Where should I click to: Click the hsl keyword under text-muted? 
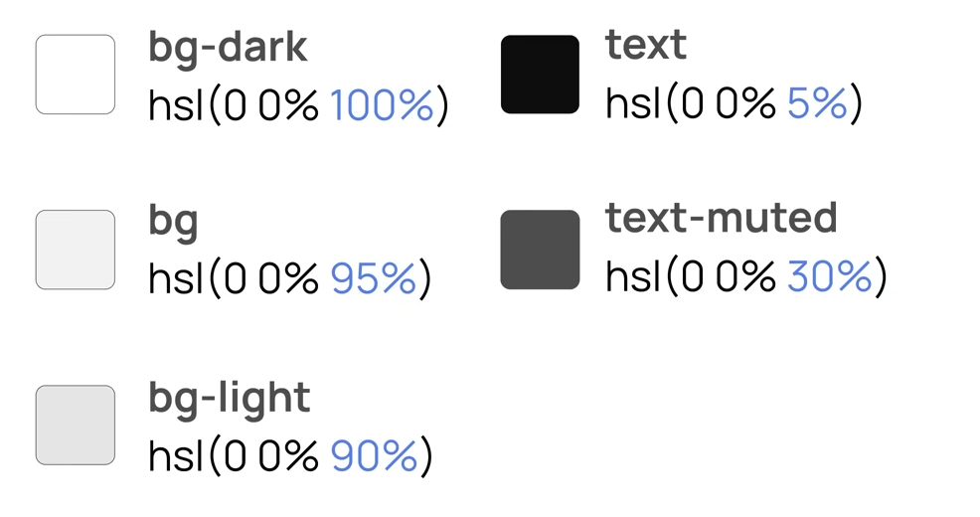[x=634, y=277]
